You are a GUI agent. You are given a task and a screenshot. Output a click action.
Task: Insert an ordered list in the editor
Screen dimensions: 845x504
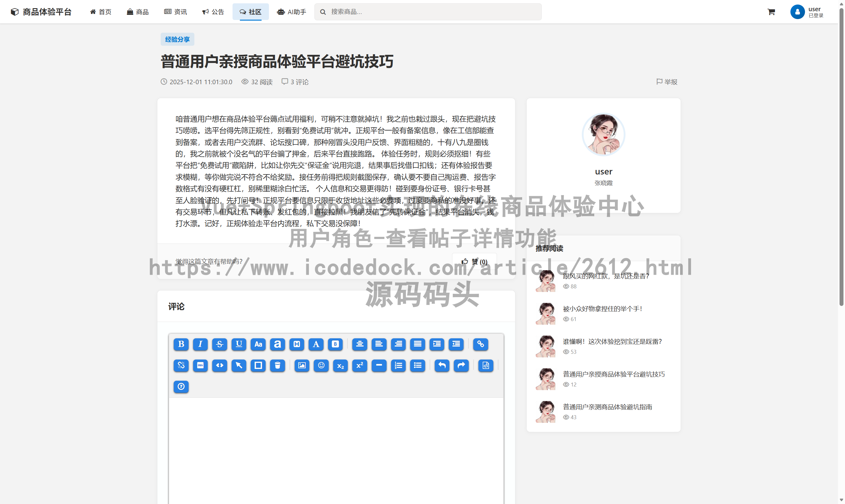click(398, 366)
